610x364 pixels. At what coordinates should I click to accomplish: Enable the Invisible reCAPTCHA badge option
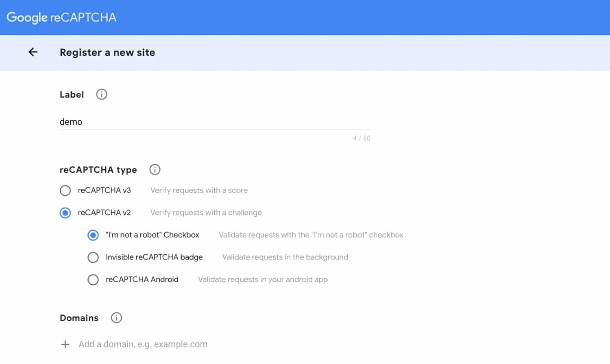93,257
